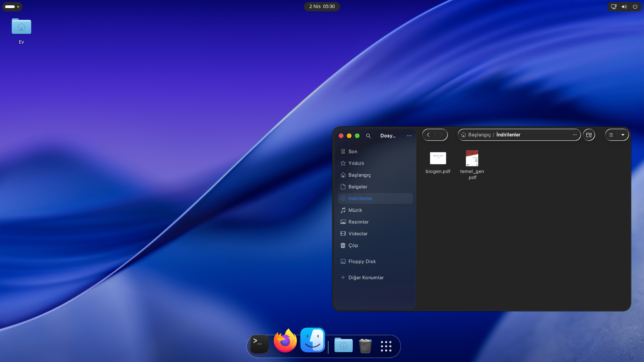The height and width of the screenshot is (362, 644).
Task: Click the home icon in path bar
Action: [464, 135]
